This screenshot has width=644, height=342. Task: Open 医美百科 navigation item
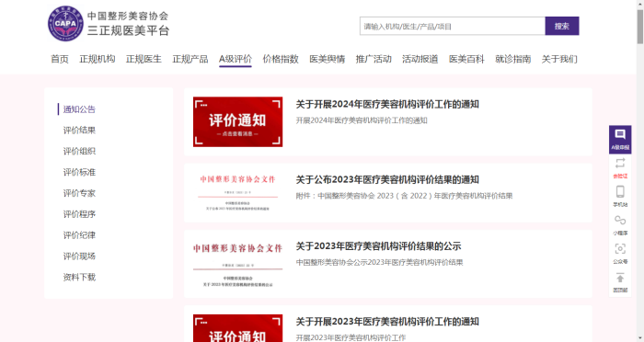(466, 59)
